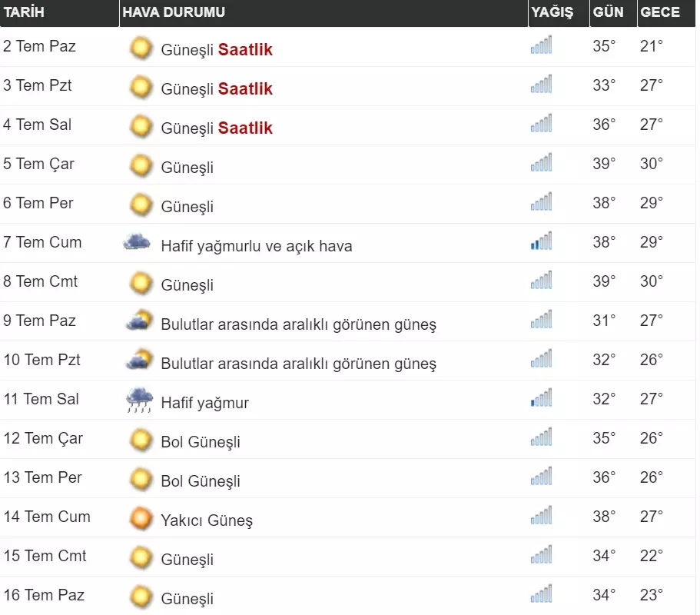Click the TARİH column header

24,12
